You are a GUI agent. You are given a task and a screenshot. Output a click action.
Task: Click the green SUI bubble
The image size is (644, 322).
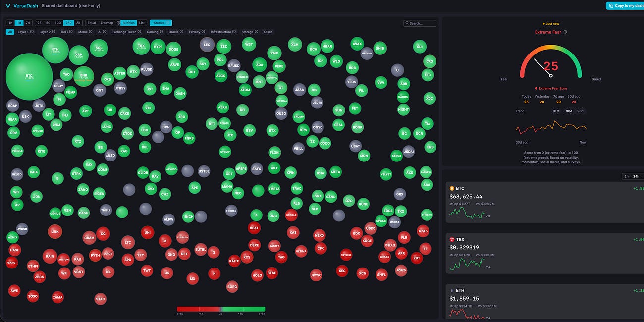coord(420,47)
